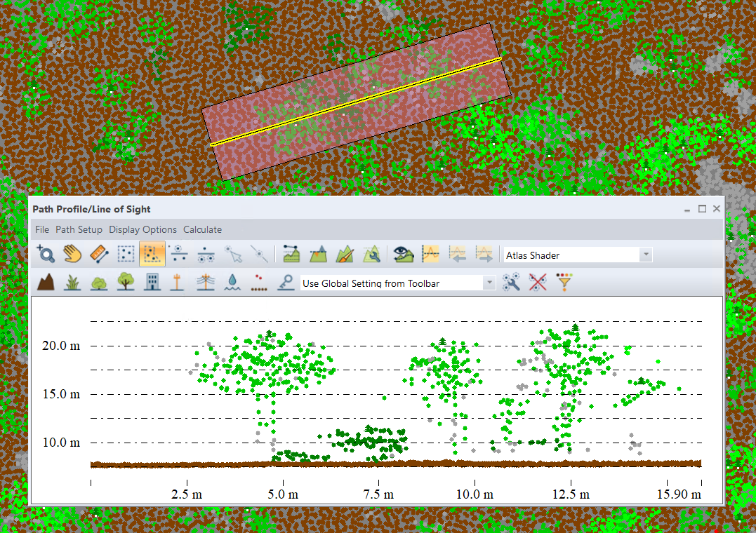
Task: Classify points as powerline tower with wires
Action: point(206,282)
